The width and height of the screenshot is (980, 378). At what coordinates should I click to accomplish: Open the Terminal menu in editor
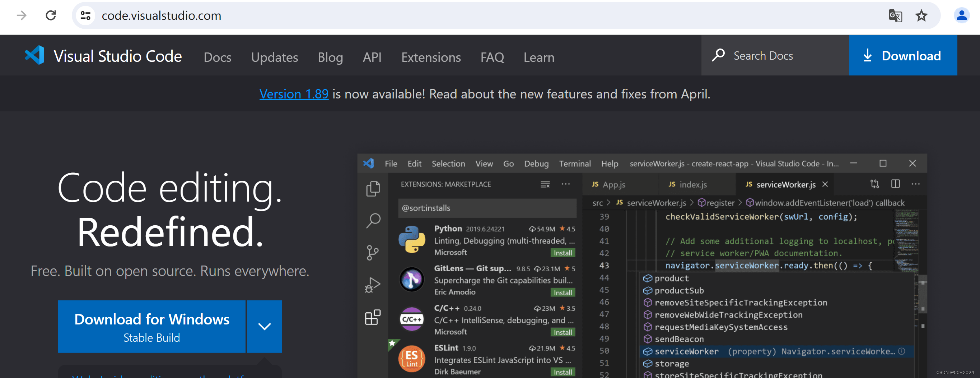(575, 164)
